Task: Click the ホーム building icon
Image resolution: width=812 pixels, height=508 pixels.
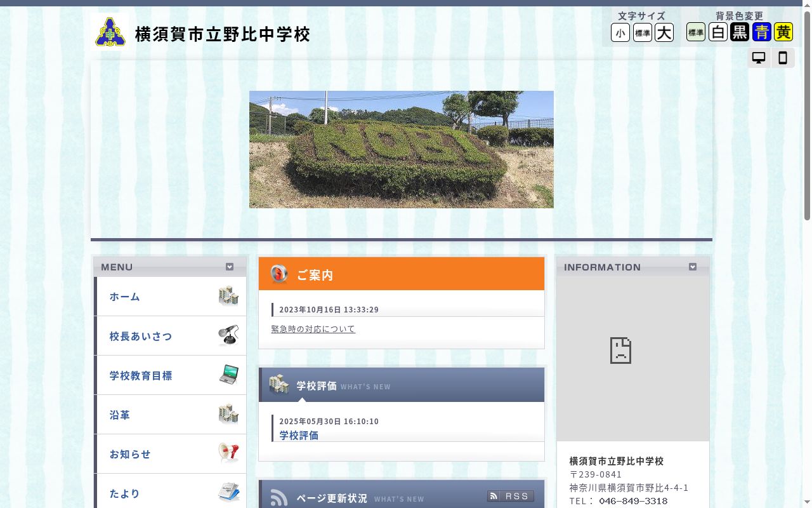Action: tap(228, 296)
